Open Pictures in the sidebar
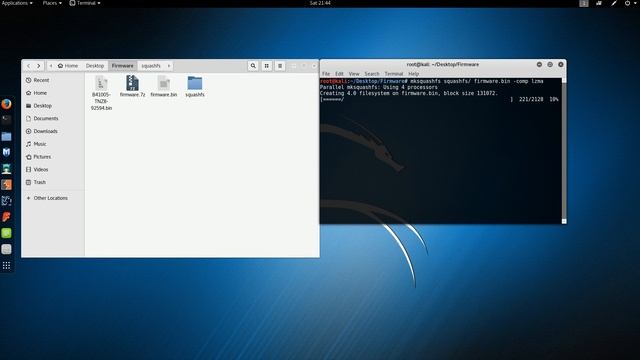The width and height of the screenshot is (640, 360). [42, 157]
